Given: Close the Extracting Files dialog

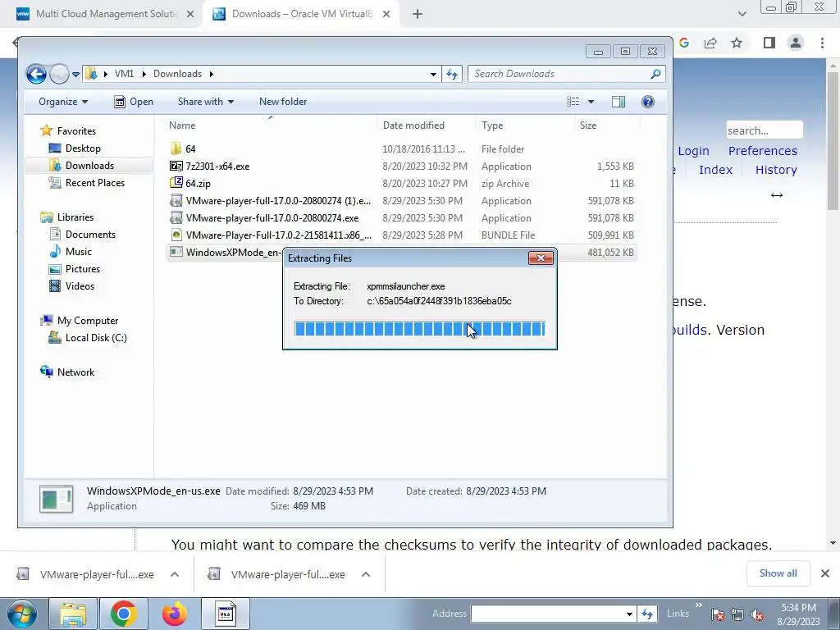Looking at the screenshot, I should pos(541,258).
